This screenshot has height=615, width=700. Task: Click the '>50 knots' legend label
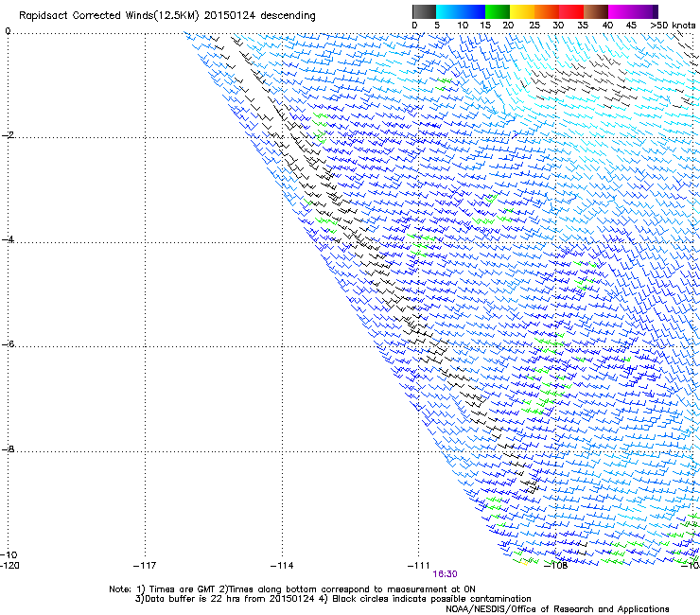[673, 26]
